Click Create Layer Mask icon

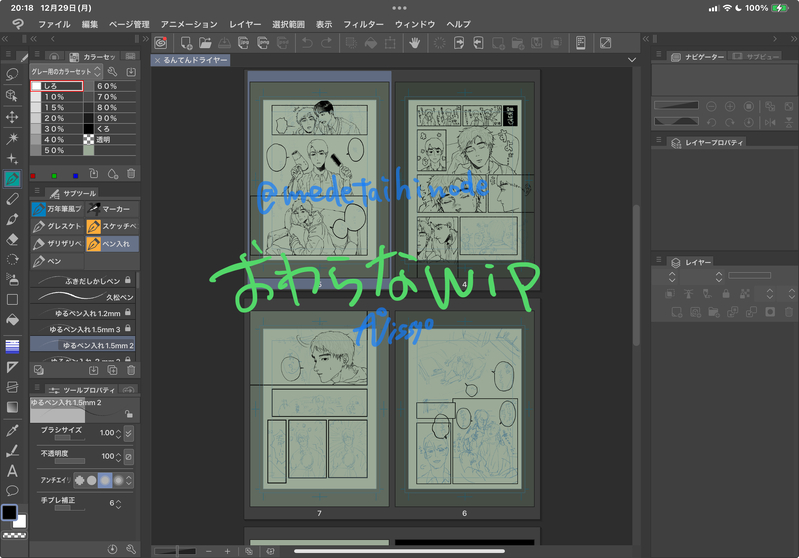[x=770, y=312]
